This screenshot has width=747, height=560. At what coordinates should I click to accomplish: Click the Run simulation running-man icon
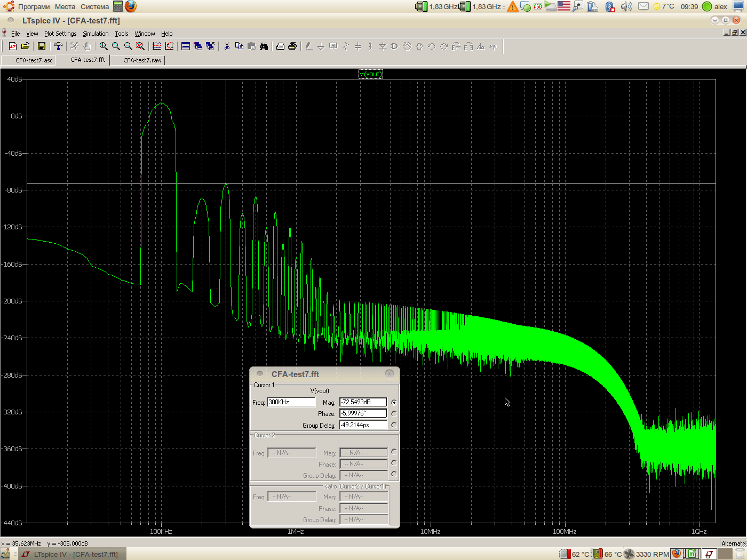pyautogui.click(x=75, y=46)
